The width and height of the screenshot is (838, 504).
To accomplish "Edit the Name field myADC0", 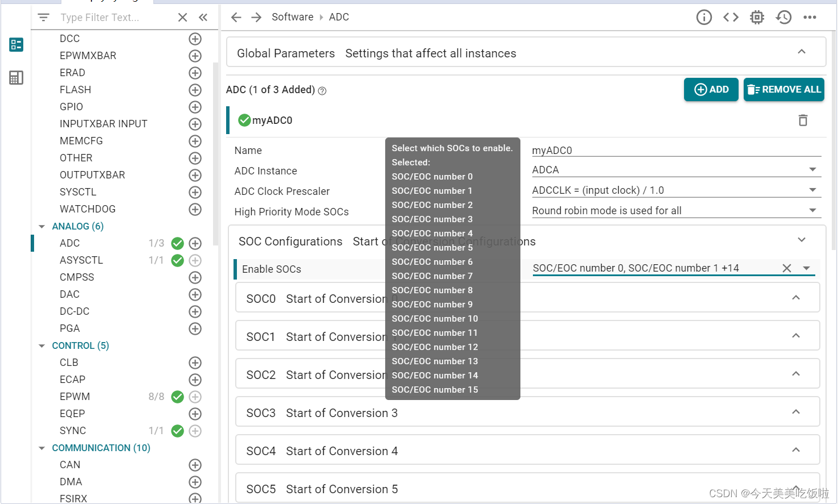I will 676,150.
